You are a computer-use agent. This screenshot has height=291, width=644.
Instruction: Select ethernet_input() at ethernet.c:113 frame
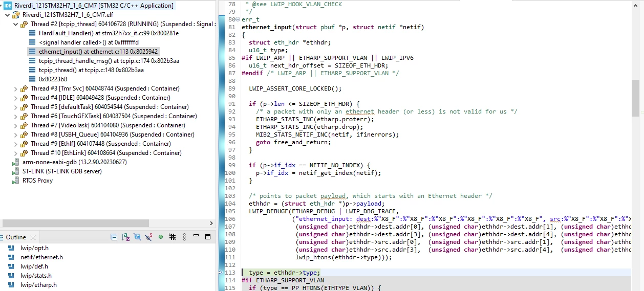pos(99,52)
